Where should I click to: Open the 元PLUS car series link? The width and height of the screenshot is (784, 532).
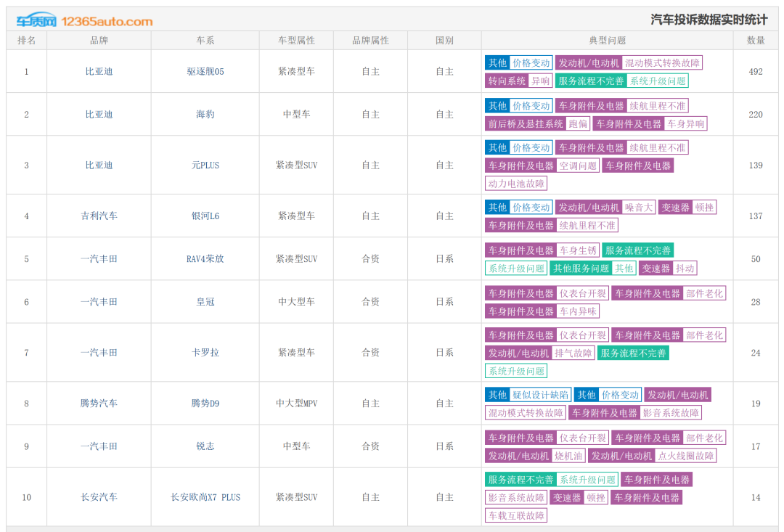click(205, 165)
